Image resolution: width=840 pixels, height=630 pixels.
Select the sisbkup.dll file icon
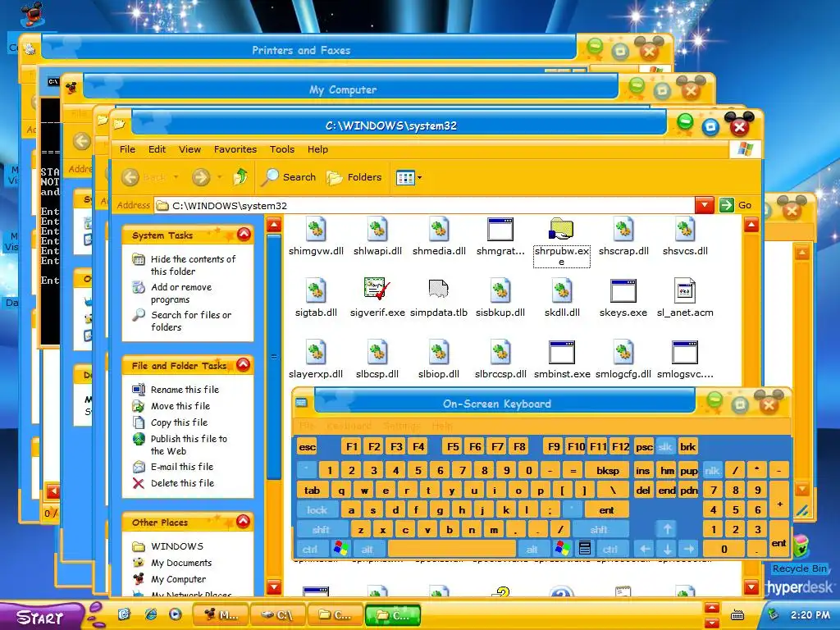pyautogui.click(x=500, y=291)
